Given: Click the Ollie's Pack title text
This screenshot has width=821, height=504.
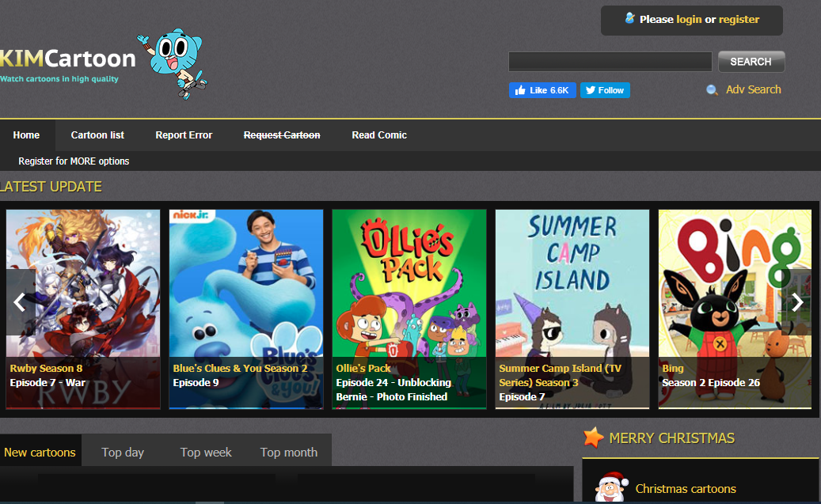Looking at the screenshot, I should coord(363,369).
